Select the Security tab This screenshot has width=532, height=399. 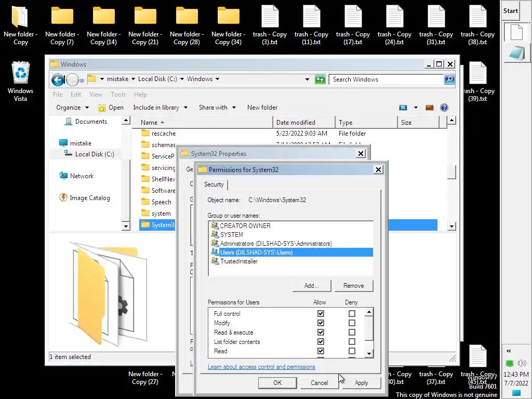(x=214, y=184)
